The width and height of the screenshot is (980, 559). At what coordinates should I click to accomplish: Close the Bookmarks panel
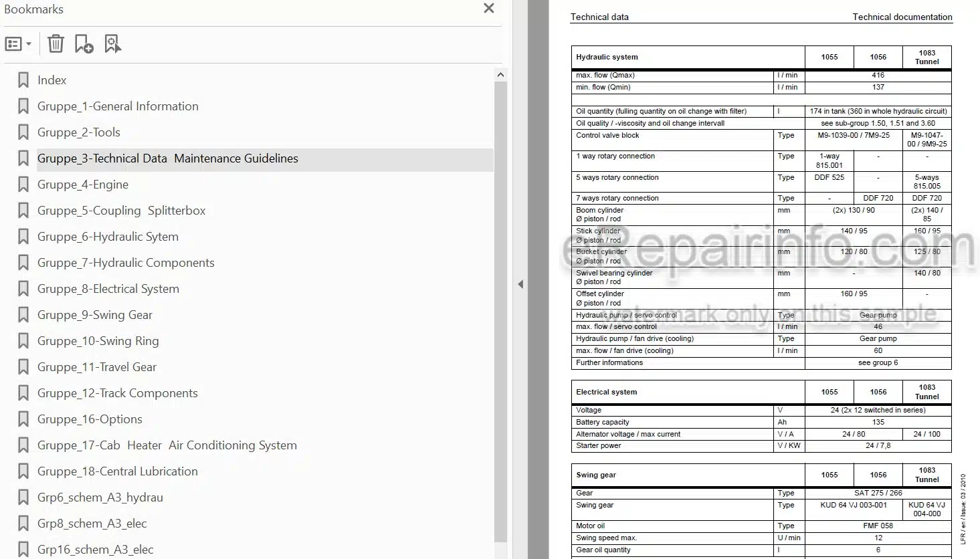489,9
